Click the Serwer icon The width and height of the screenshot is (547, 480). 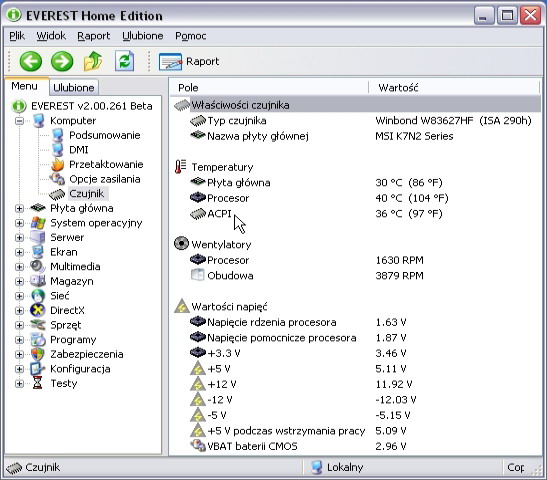coord(38,237)
